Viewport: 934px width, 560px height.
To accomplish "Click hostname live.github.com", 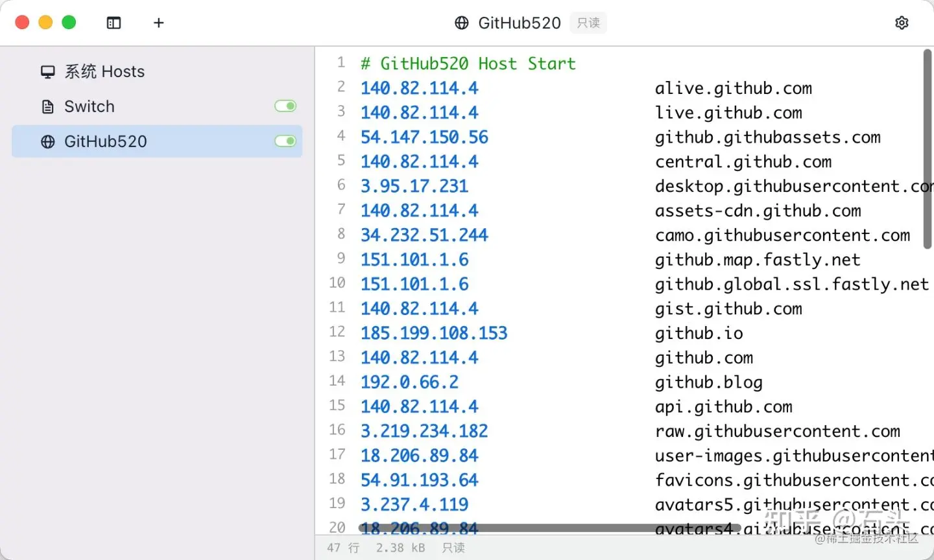I will [728, 113].
